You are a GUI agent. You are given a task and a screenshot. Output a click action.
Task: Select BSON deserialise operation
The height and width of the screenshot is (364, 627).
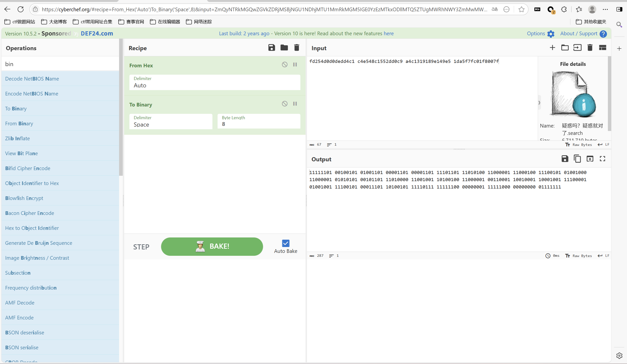pyautogui.click(x=60, y=332)
